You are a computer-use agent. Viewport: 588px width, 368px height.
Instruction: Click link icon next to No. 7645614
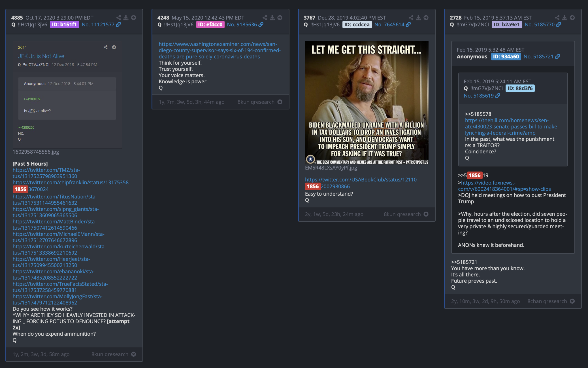(408, 25)
